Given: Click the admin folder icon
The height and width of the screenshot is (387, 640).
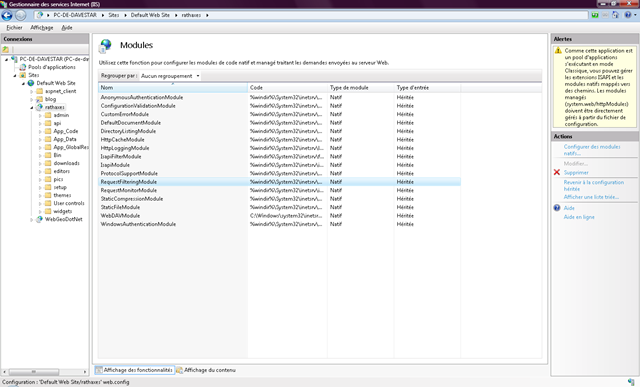Looking at the screenshot, I should [x=48, y=115].
